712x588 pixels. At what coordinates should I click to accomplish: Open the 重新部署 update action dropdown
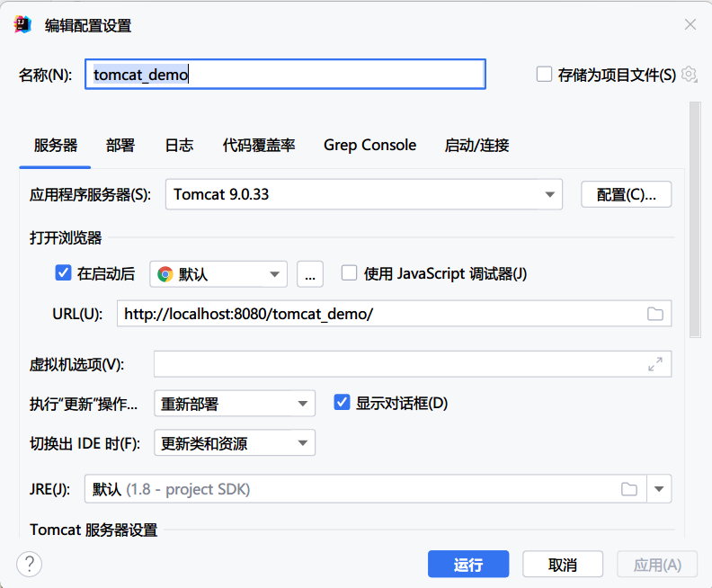235,404
